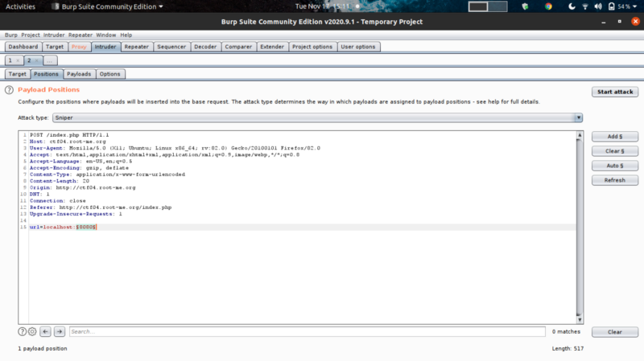Image resolution: width=644 pixels, height=361 pixels.
Task: Switch to the Comparer tab
Action: click(238, 47)
